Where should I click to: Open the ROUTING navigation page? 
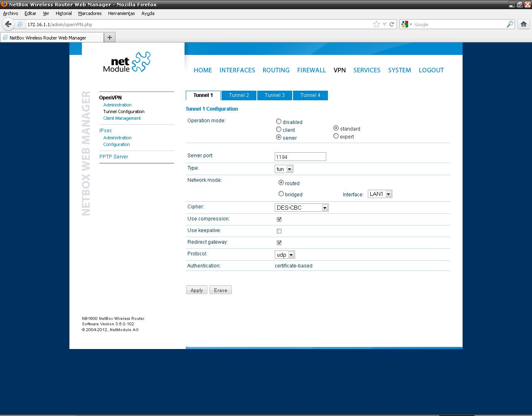[x=276, y=70]
